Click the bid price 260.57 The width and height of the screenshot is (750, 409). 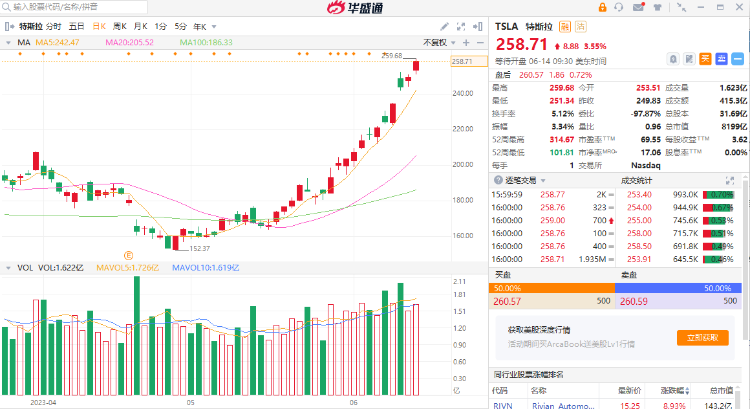[x=507, y=301]
